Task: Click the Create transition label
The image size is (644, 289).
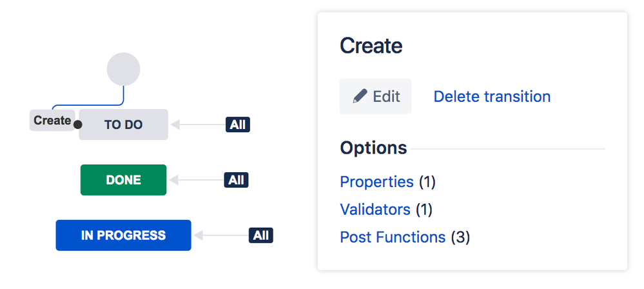Action: [52, 121]
